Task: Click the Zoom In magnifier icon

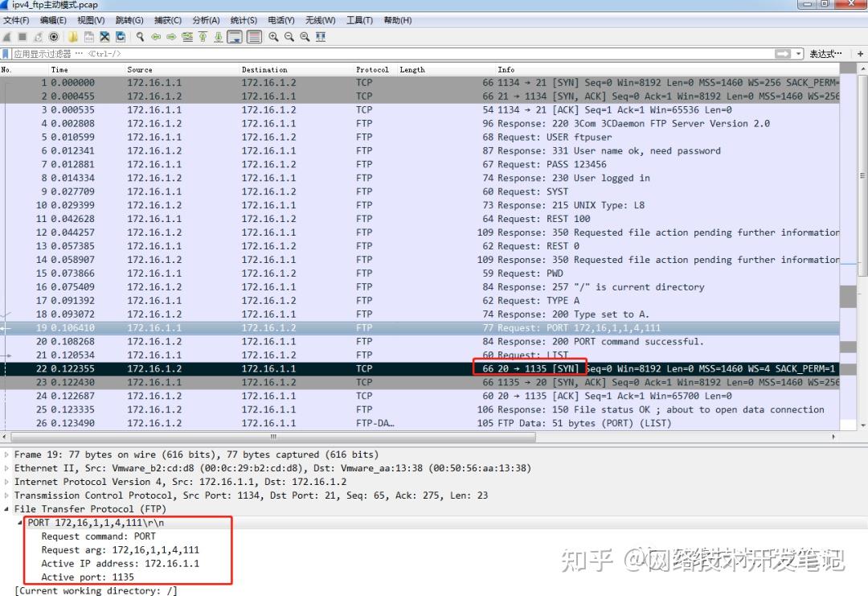Action: pyautogui.click(x=275, y=36)
